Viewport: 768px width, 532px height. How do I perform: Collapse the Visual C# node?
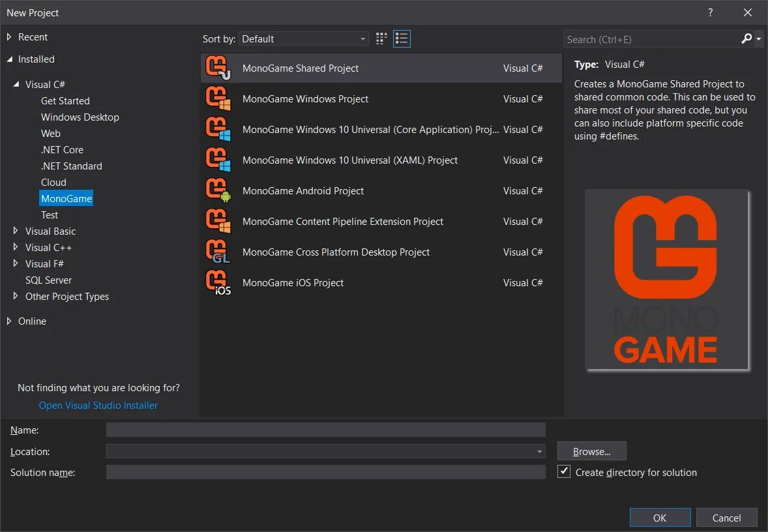tap(16, 84)
